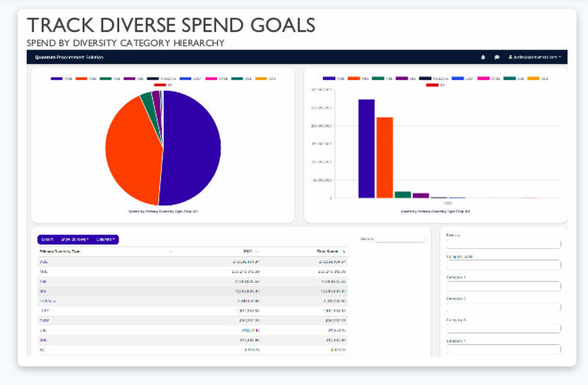Image resolution: width=588 pixels, height=385 pixels.
Task: Open the chat message icon
Action: click(x=497, y=57)
